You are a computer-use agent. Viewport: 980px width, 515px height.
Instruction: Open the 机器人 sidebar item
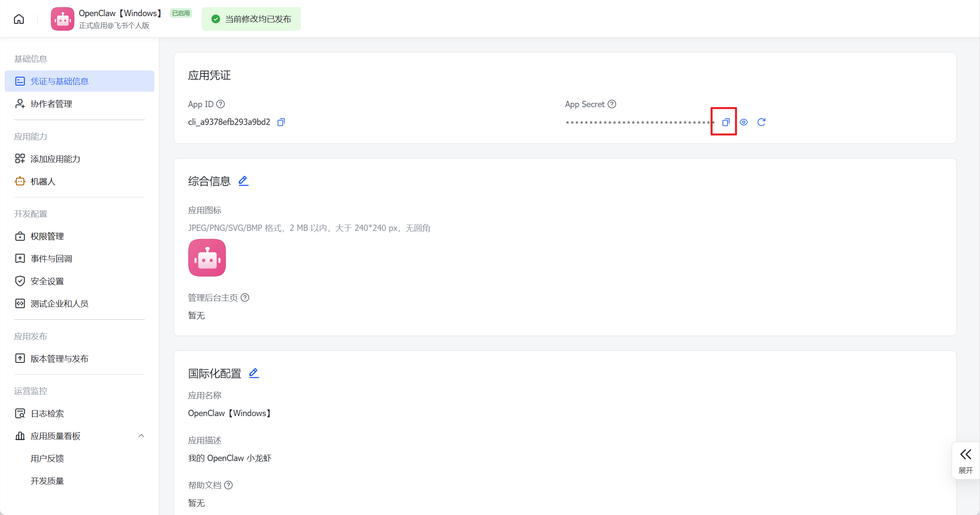tap(43, 181)
